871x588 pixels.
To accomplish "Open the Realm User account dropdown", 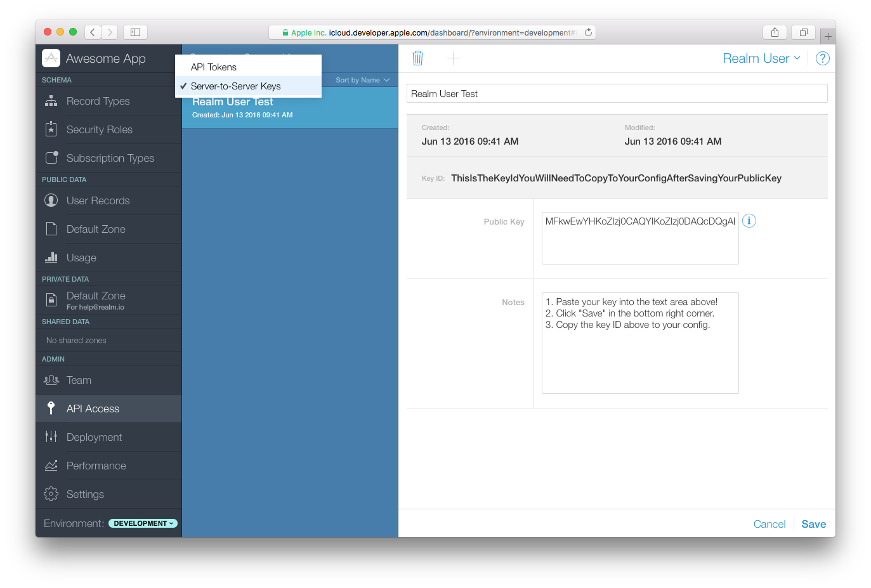I will click(x=761, y=58).
